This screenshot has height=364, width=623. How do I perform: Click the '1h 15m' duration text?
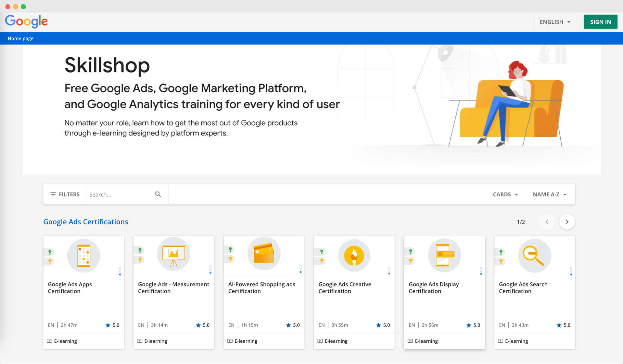(250, 325)
